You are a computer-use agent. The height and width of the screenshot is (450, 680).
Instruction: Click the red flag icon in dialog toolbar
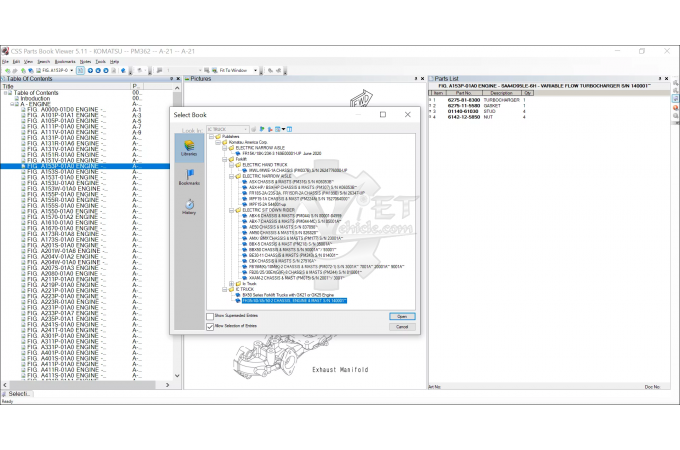[x=270, y=129]
